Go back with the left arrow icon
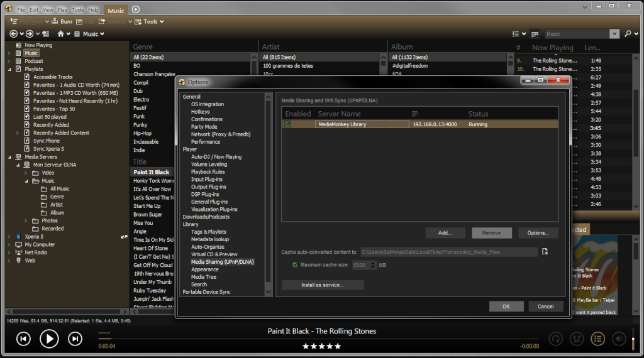This screenshot has height=358, width=644. pos(14,34)
